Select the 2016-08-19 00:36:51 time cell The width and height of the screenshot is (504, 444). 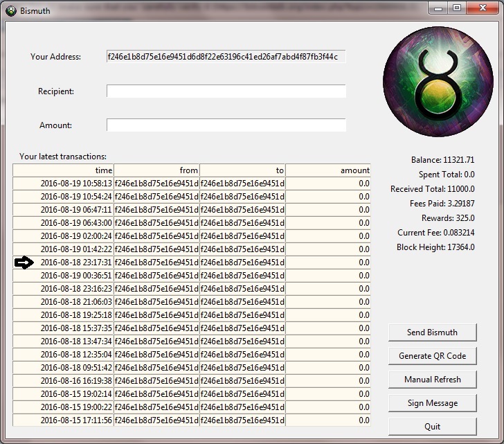click(63, 276)
